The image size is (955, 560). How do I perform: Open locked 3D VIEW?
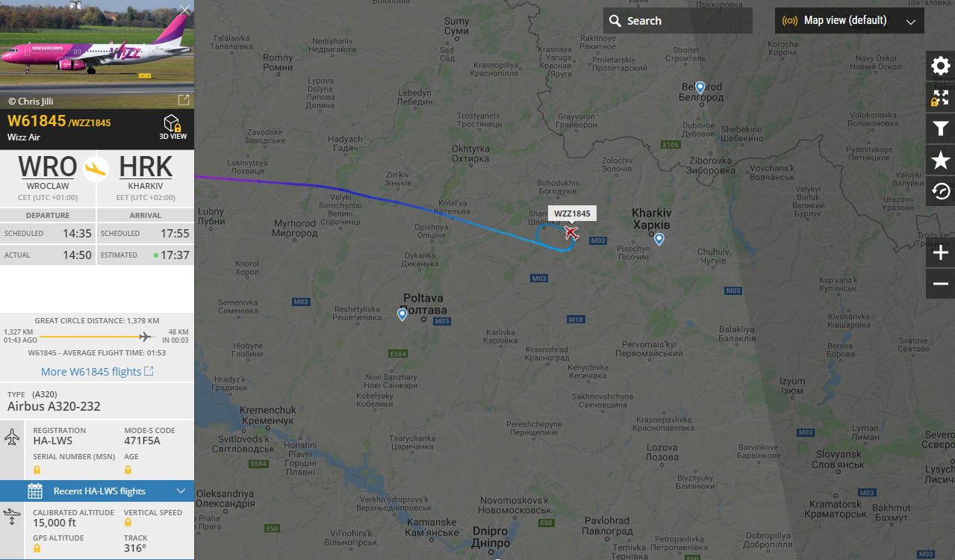(172, 127)
